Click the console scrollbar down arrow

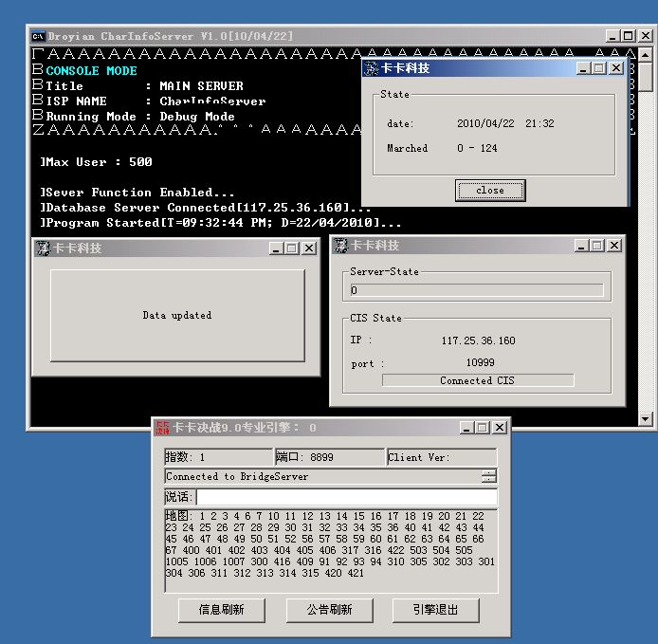click(646, 418)
